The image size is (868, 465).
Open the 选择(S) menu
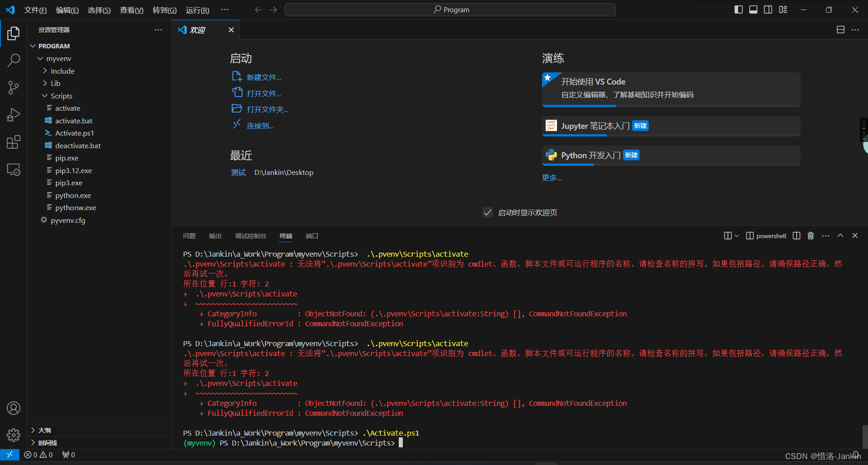[x=99, y=10]
